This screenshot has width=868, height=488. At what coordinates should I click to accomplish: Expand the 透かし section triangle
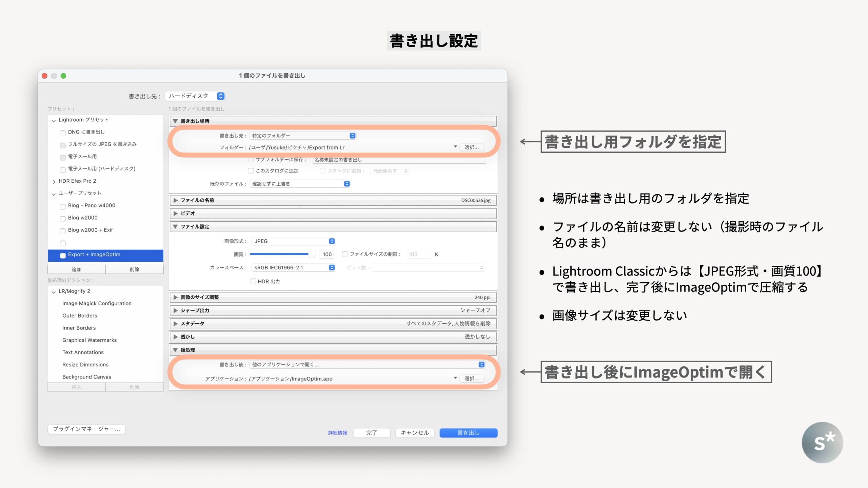click(175, 337)
